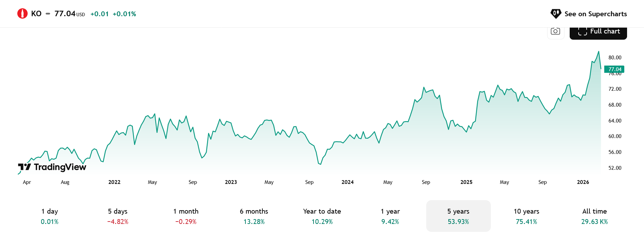644x235 pixels.
Task: Click the KO ticker symbol text
Action: 36,14
